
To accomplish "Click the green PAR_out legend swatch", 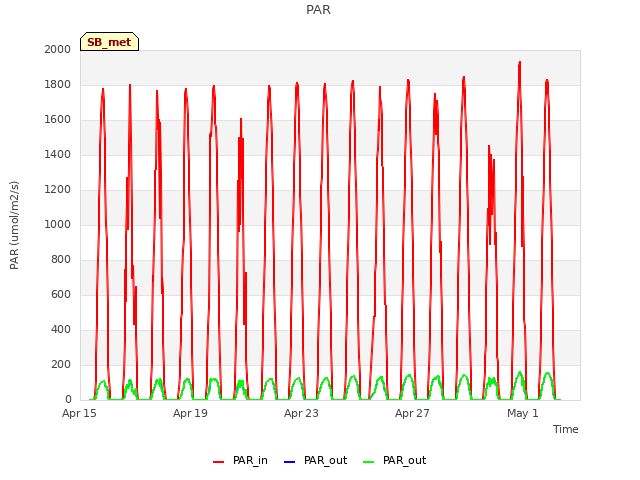I will 368,462.
